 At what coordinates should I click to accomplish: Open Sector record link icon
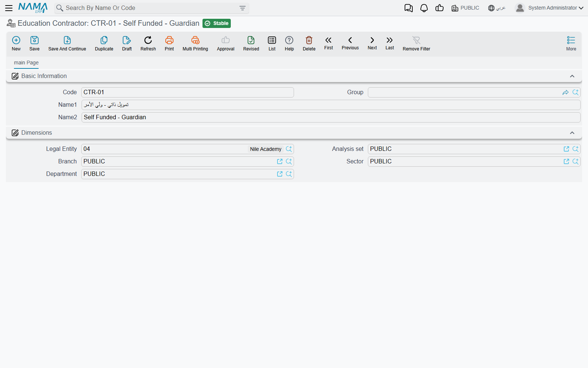pos(566,162)
